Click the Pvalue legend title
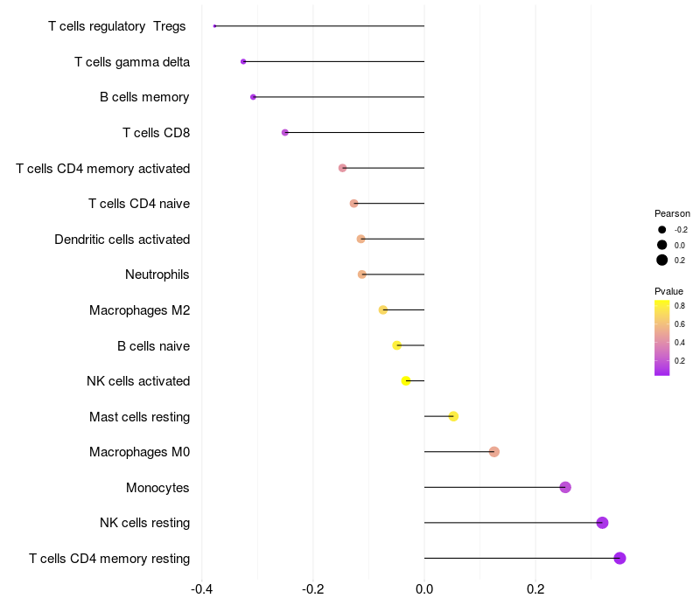Screen dimensions: 700x612 [668, 291]
